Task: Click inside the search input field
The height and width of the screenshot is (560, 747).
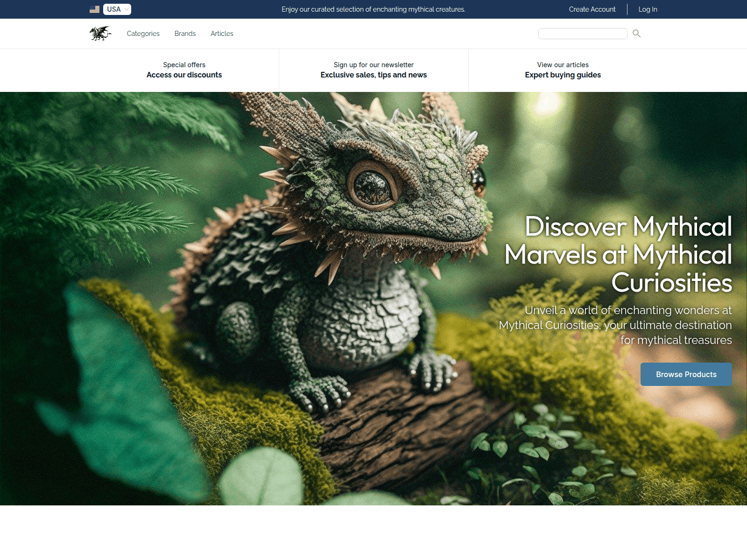Action: click(583, 33)
